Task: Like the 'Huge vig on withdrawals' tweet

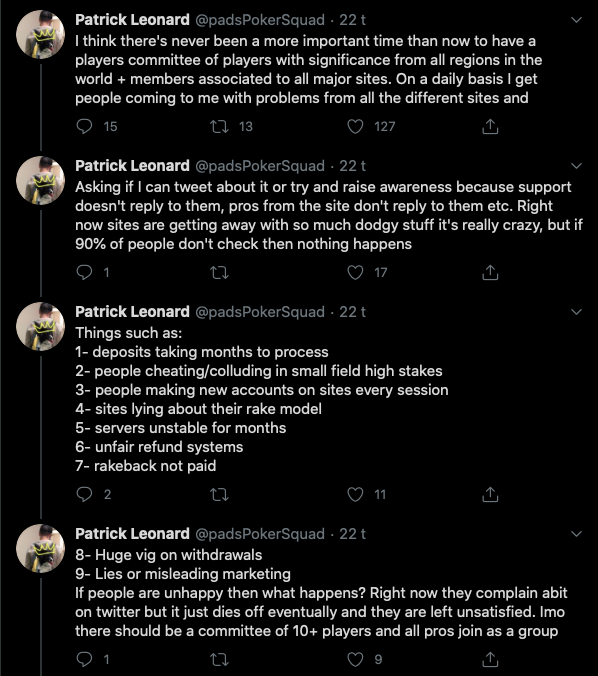Action: click(x=355, y=659)
